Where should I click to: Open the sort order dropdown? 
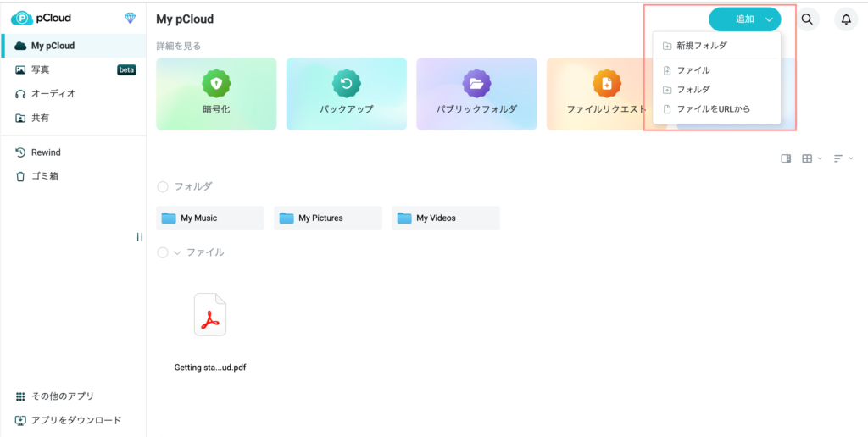click(x=843, y=158)
